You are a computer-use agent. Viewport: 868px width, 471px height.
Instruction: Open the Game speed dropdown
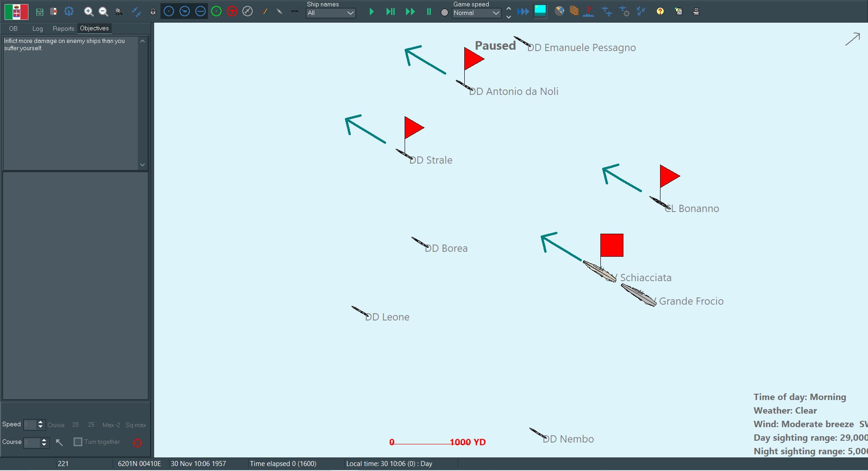tap(476, 13)
